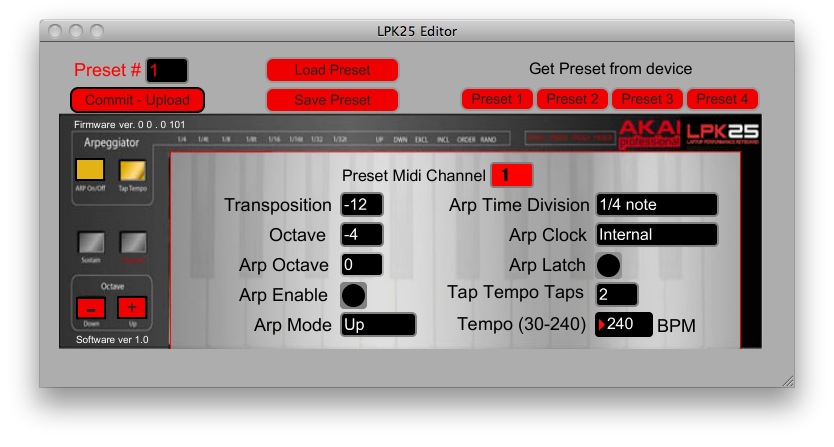The height and width of the screenshot is (447, 834).
Task: Open the Arp Clock dropdown showing Internal
Action: click(657, 235)
